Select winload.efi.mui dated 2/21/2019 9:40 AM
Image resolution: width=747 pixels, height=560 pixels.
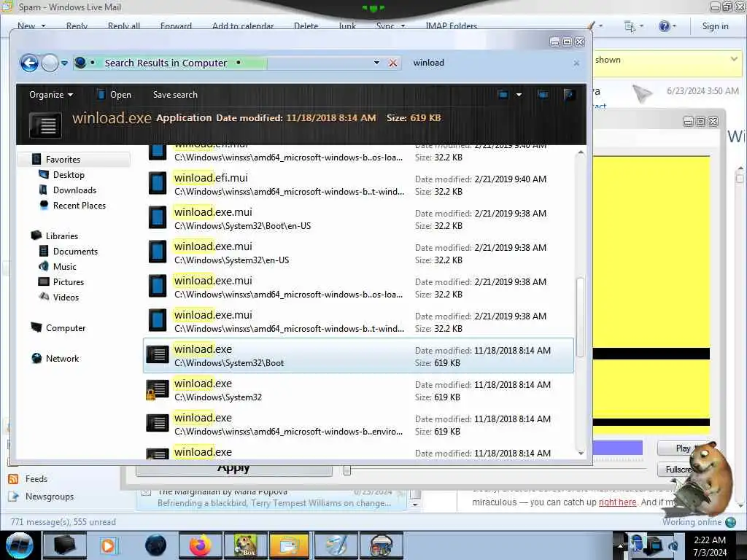[x=358, y=184]
